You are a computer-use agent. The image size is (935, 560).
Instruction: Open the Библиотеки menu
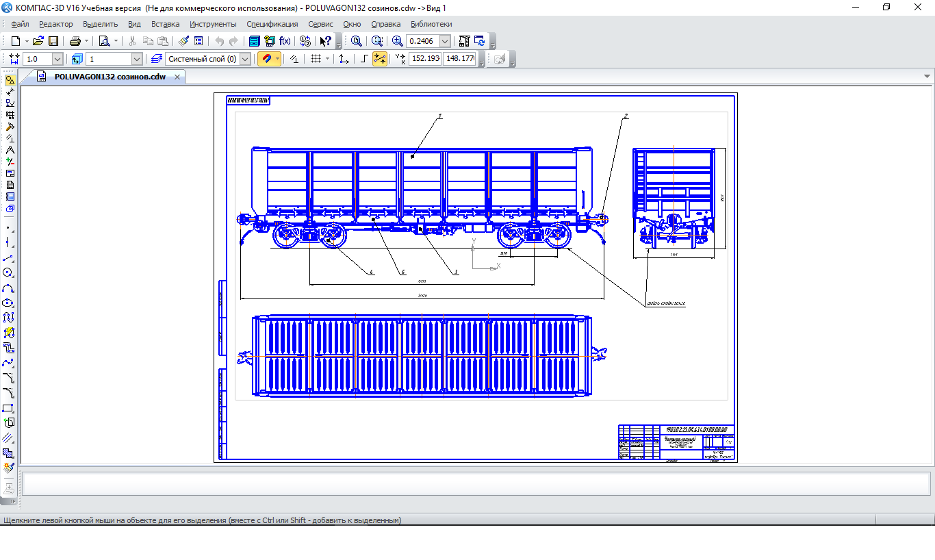[x=431, y=24]
